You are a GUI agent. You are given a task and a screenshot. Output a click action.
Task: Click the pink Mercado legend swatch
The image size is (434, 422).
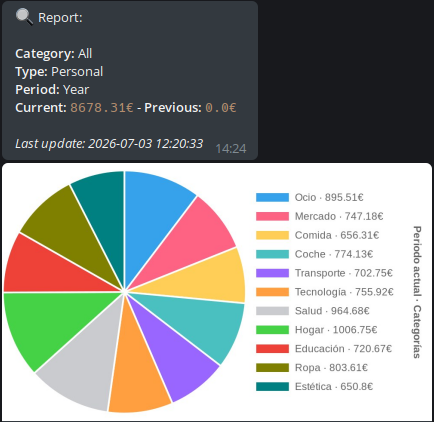(272, 216)
